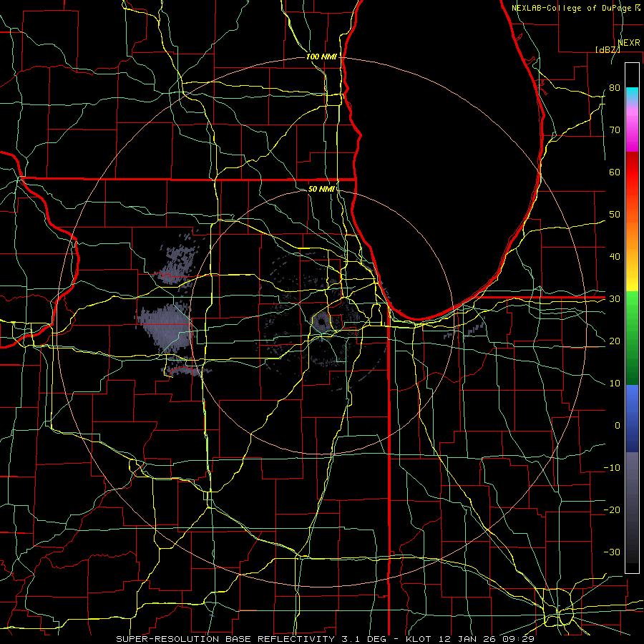Click the radar site center echo ring
The width and height of the screenshot is (644, 644).
[321, 322]
